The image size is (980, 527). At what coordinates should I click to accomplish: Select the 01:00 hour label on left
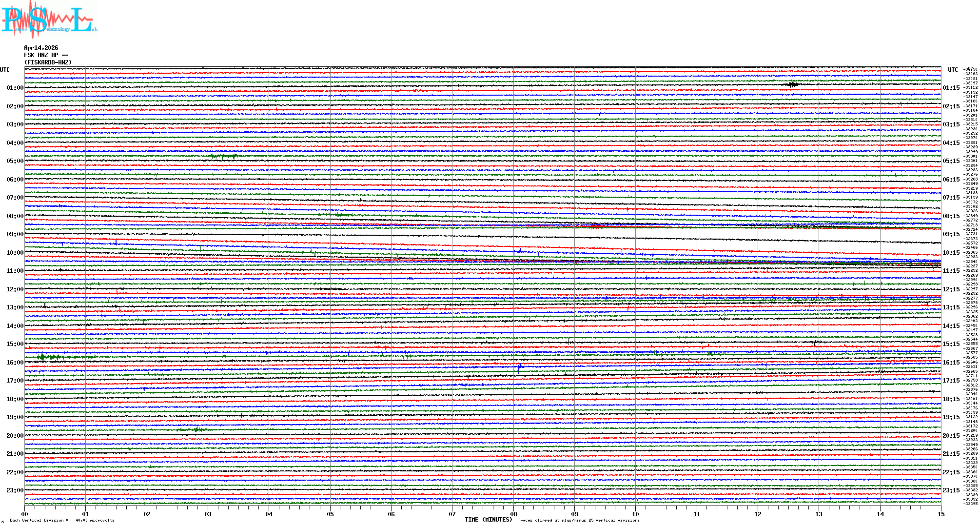pyautogui.click(x=15, y=88)
